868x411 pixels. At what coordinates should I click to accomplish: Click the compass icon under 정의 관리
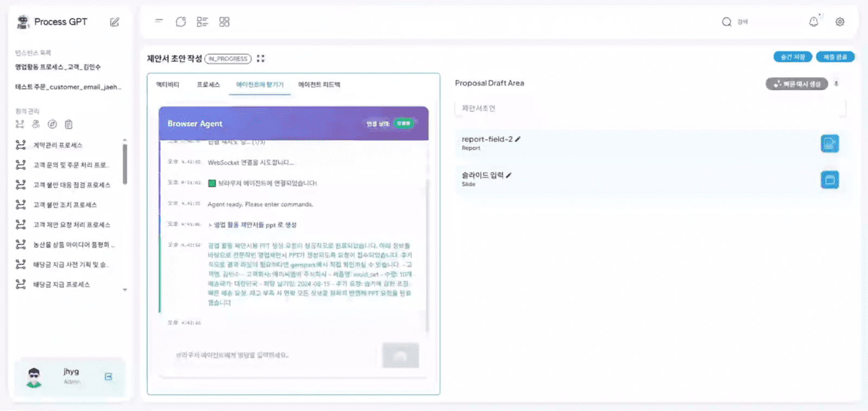click(52, 124)
